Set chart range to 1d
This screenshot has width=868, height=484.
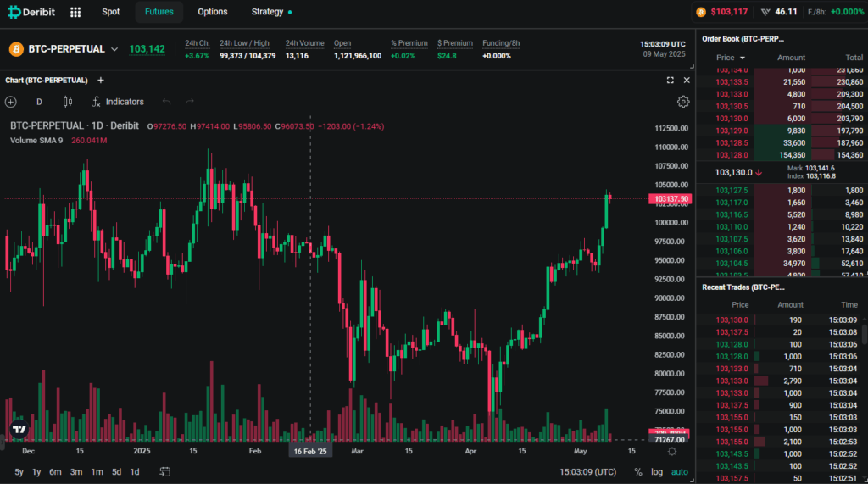(135, 472)
